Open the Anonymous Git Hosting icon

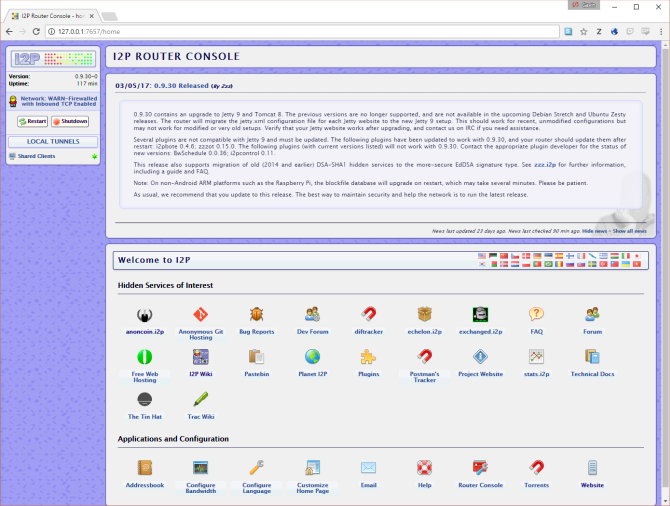(x=200, y=314)
